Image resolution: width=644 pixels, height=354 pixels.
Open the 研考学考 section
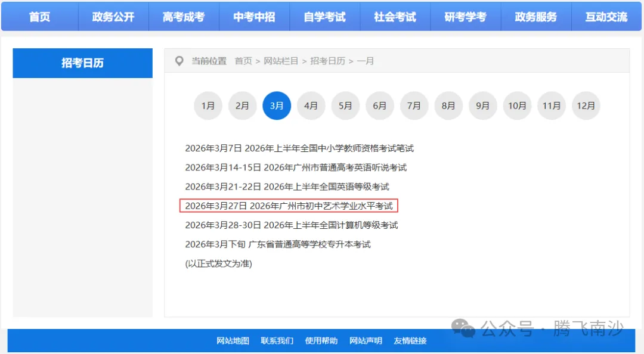pos(466,16)
